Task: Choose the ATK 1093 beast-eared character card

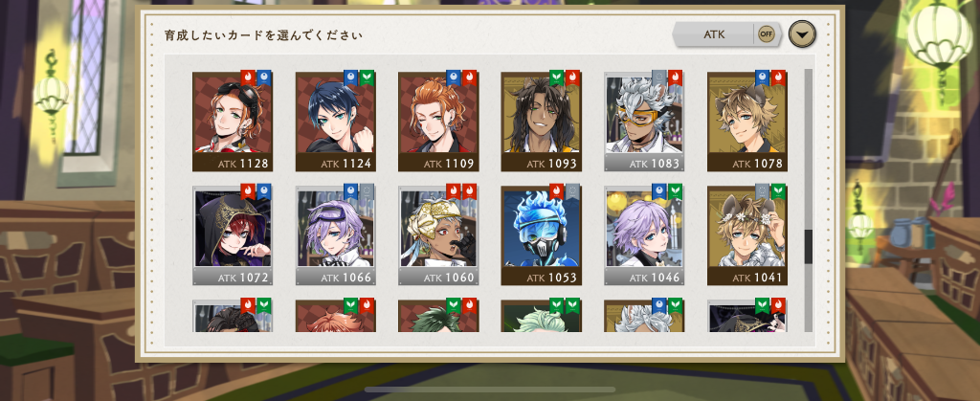Action: tap(542, 122)
